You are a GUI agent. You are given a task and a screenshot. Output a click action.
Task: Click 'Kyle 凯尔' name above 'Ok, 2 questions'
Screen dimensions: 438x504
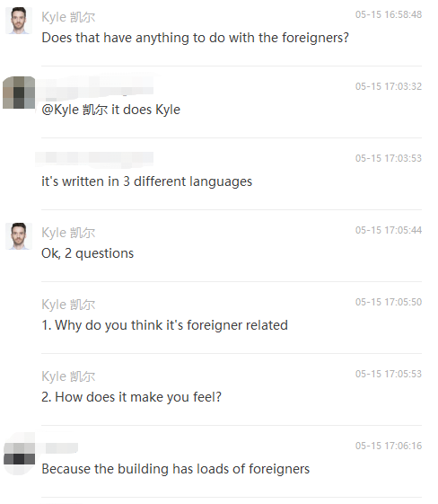(68, 233)
